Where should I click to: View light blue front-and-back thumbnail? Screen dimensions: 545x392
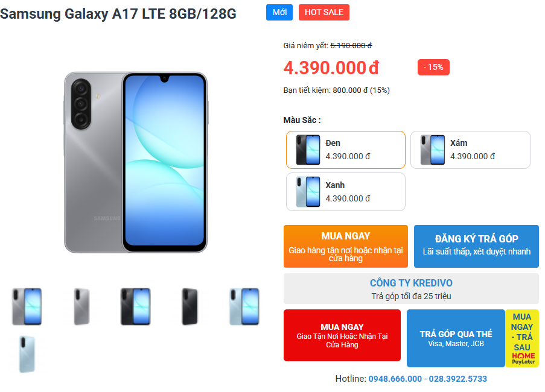tap(244, 306)
